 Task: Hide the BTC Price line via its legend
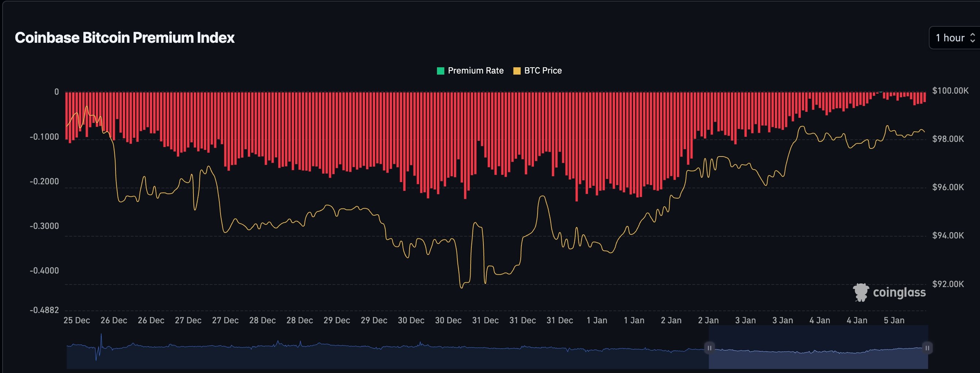[x=542, y=71]
